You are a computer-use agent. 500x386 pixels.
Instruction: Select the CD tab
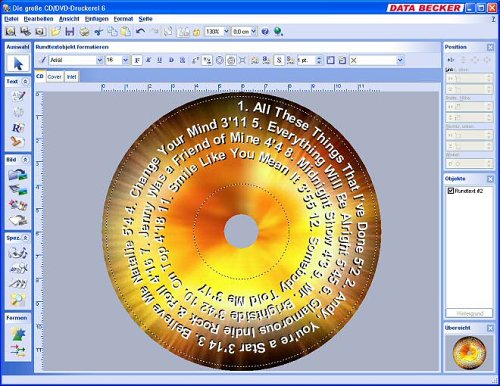point(40,76)
